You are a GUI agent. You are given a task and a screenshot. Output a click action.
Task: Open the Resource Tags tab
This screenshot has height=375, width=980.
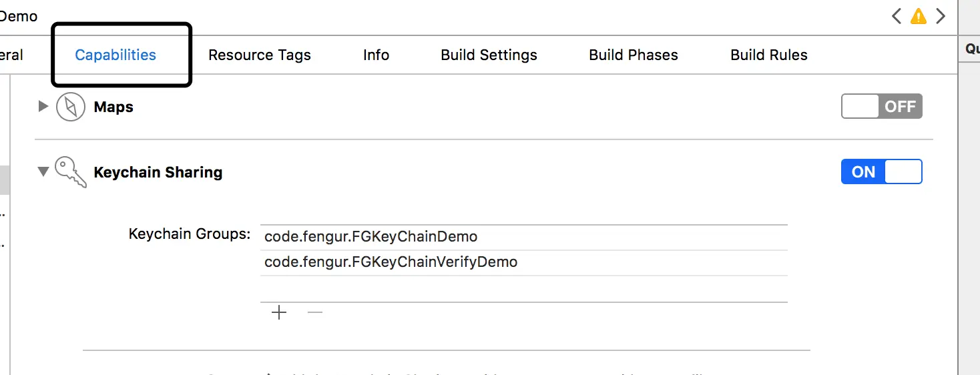(x=260, y=55)
